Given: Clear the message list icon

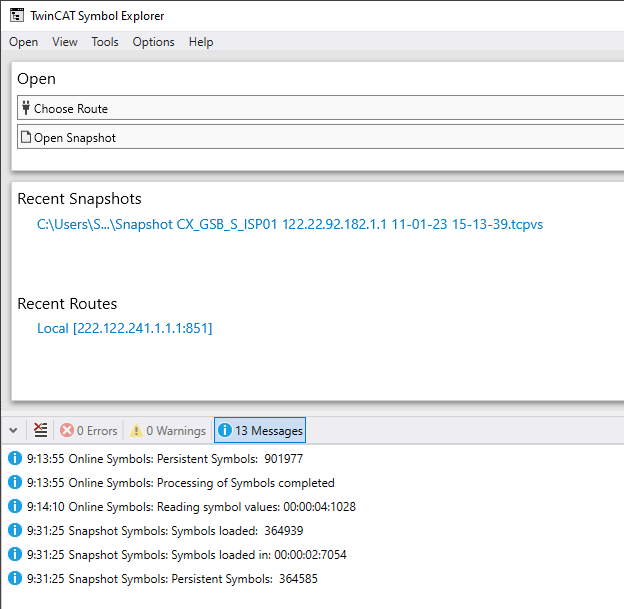Looking at the screenshot, I should [40, 430].
